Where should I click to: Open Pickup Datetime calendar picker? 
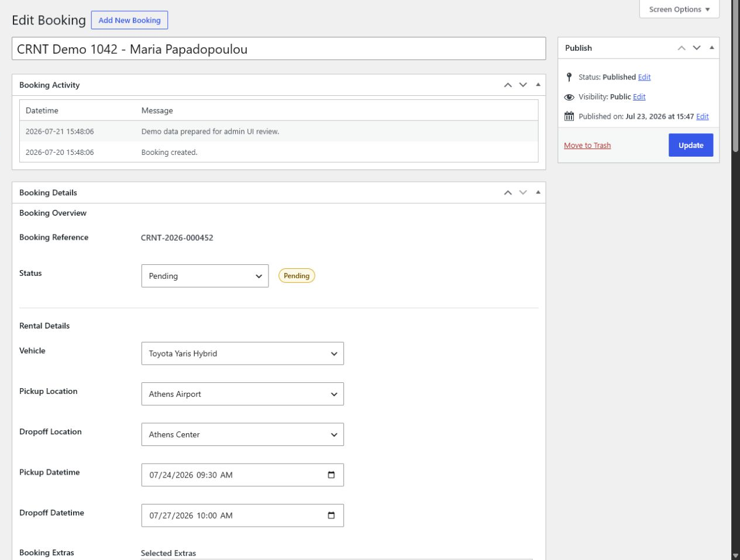[331, 475]
